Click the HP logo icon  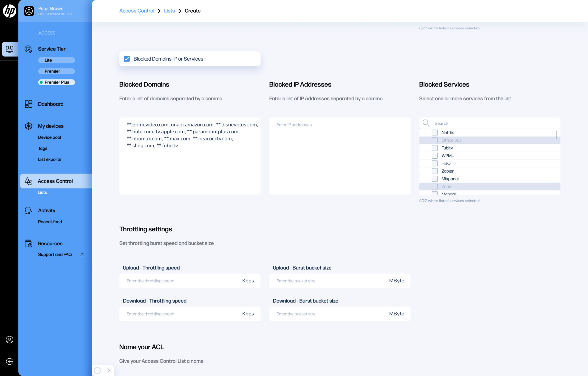pos(9,11)
